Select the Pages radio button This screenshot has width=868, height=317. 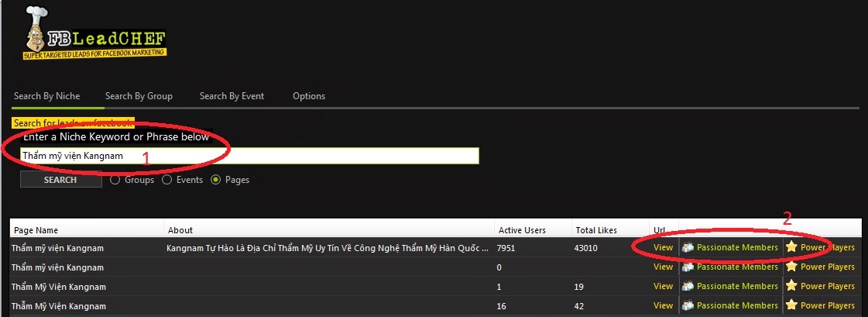tap(216, 180)
